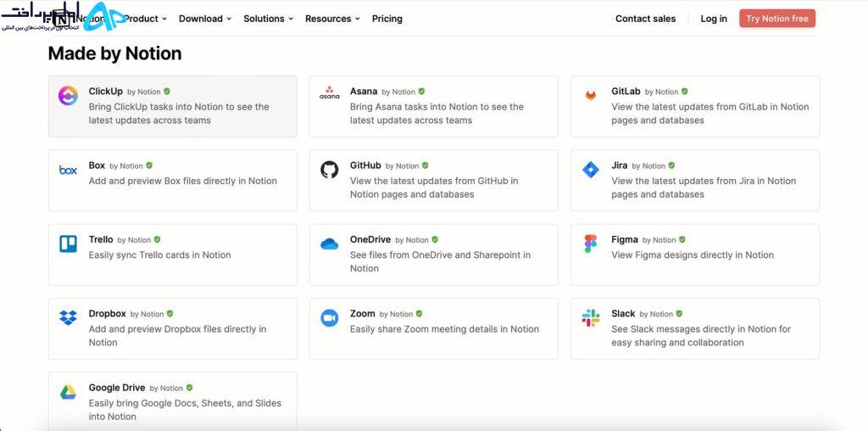The image size is (868, 431).
Task: Click text "Easily sync Trello cards in Notion"
Action: coord(160,255)
